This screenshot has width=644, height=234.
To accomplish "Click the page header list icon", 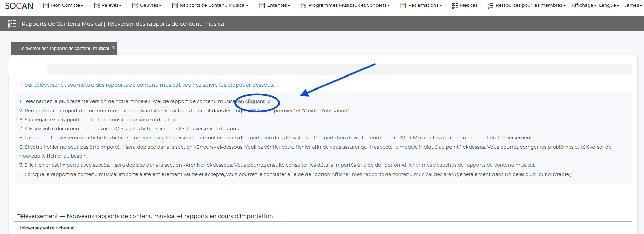I will [x=12, y=24].
